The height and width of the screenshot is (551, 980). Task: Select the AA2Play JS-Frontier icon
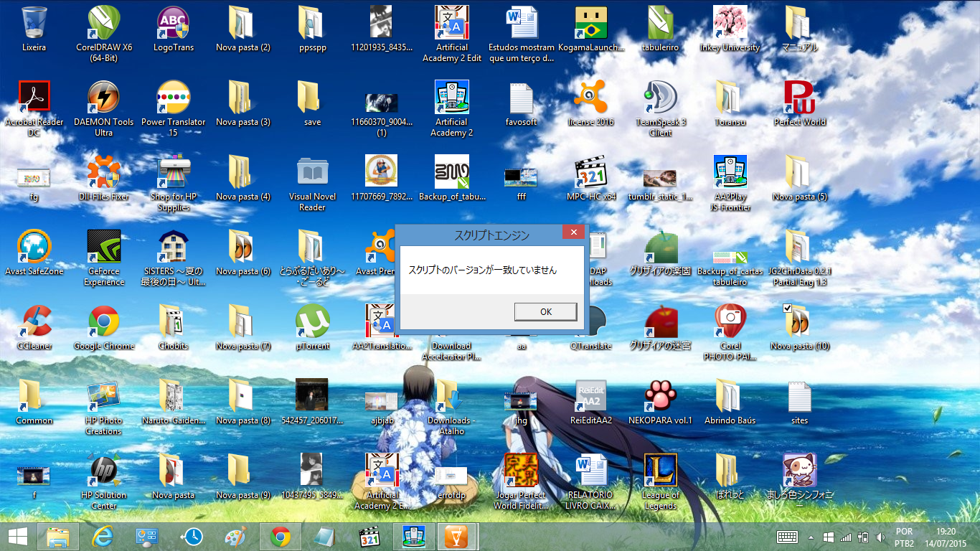pyautogui.click(x=730, y=183)
